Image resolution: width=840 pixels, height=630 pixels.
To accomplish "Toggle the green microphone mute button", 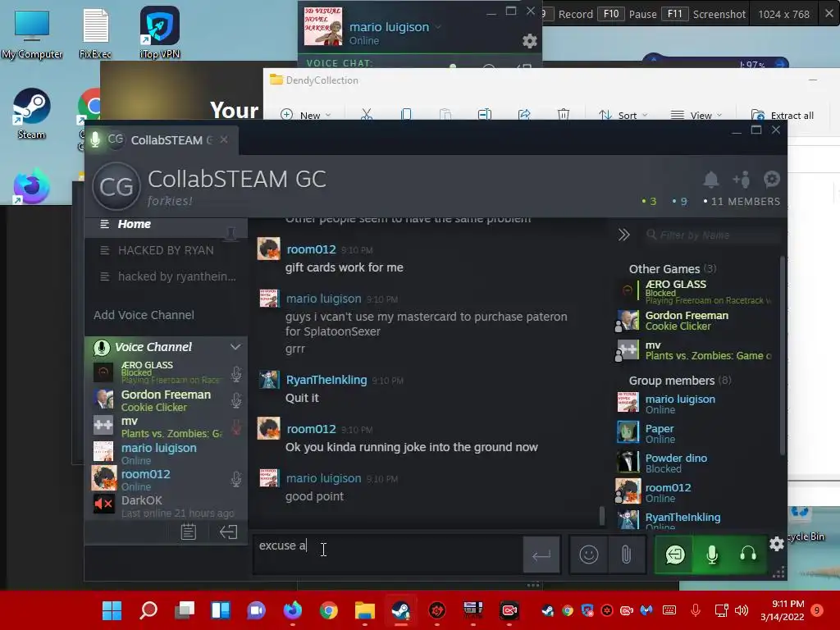I will [712, 555].
